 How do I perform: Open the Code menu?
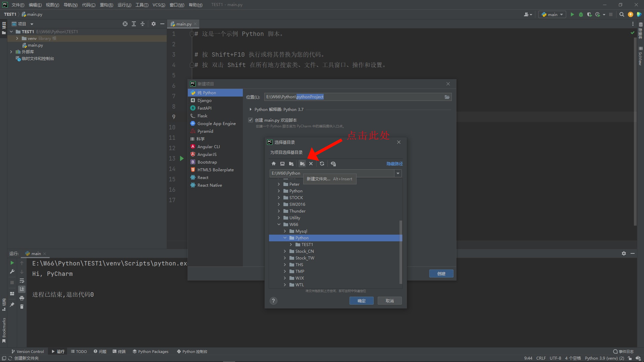tap(89, 5)
